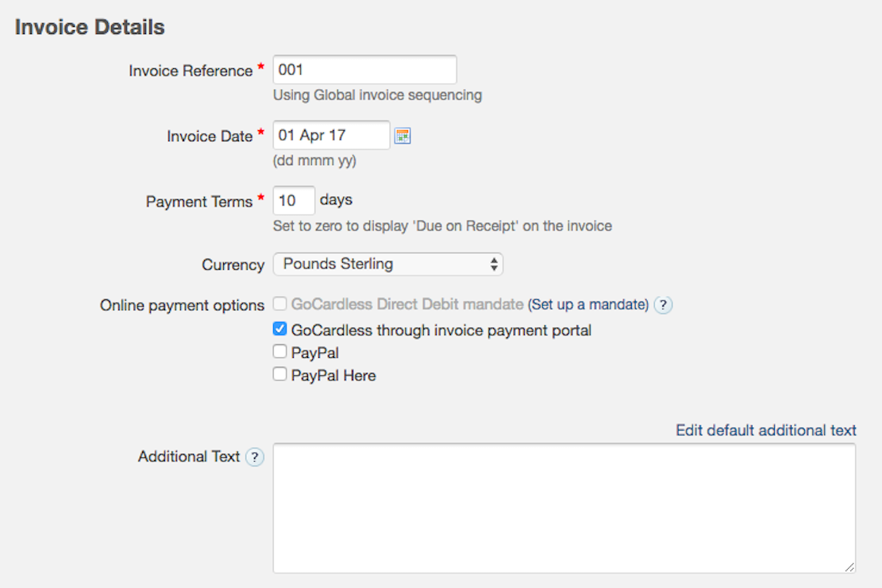
Task: Open Edit default additional text link
Action: [766, 430]
